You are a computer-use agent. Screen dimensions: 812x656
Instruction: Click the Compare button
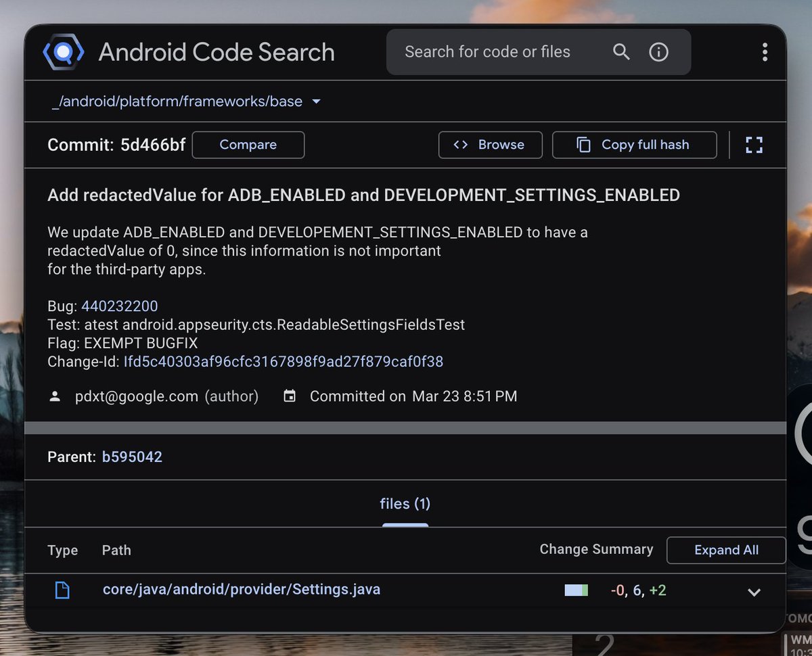pos(248,145)
